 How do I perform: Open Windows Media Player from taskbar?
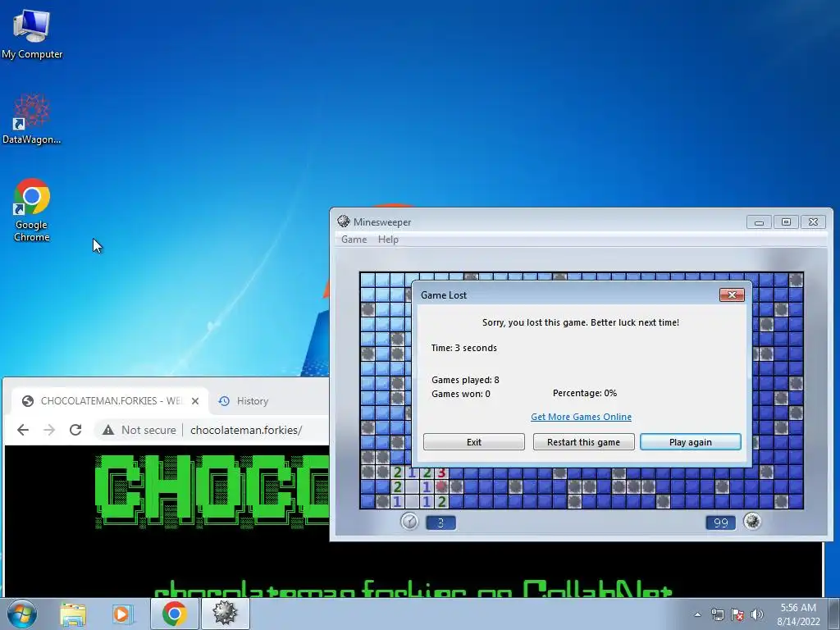pos(121,614)
